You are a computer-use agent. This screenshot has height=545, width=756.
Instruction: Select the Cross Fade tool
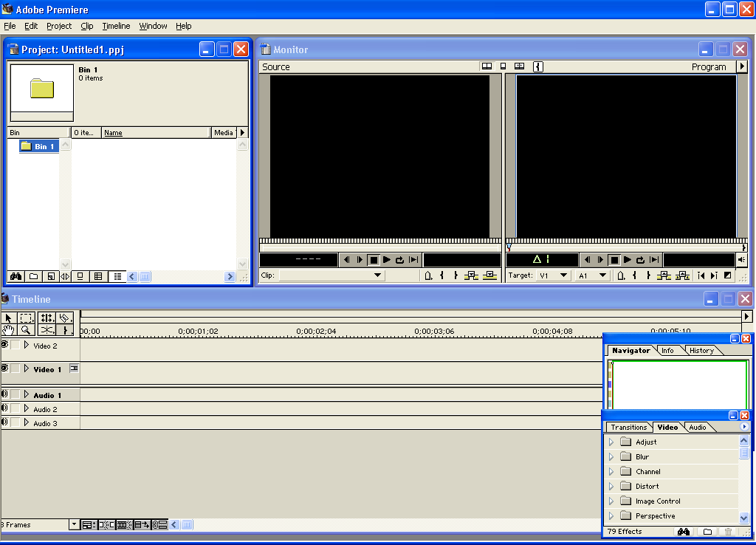(x=47, y=330)
